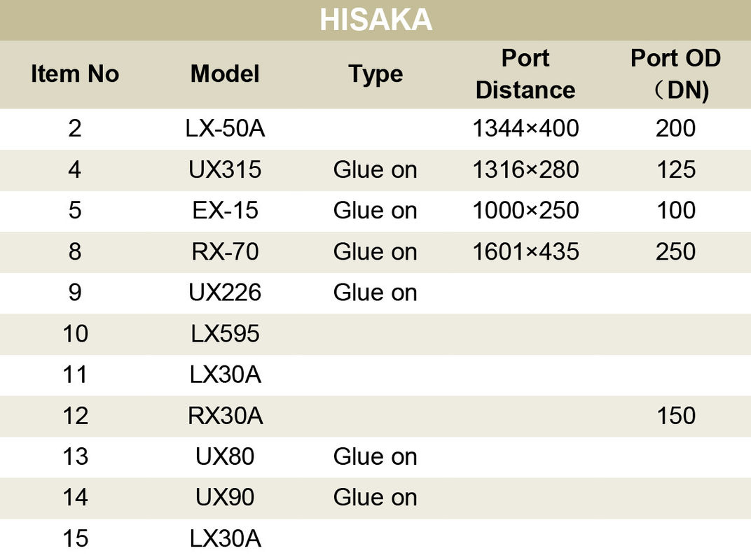
Task: Select the LX595 model cell
Action: 225,334
